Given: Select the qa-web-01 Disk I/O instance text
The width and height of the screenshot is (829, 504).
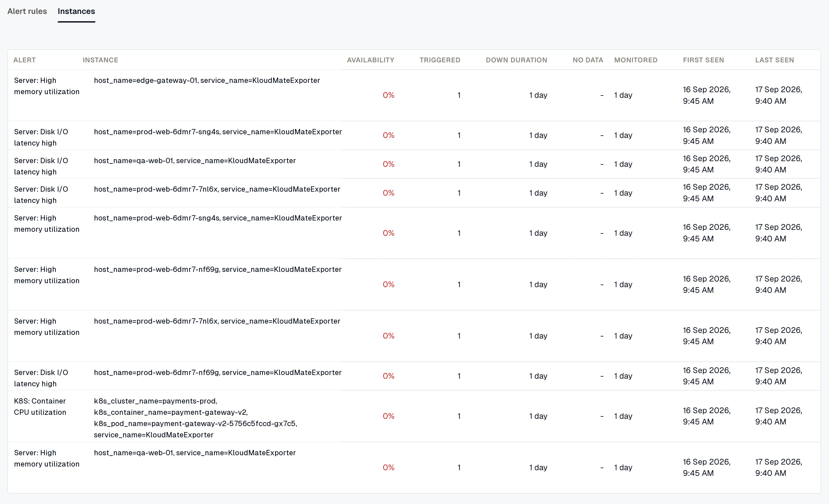Looking at the screenshot, I should [x=195, y=160].
